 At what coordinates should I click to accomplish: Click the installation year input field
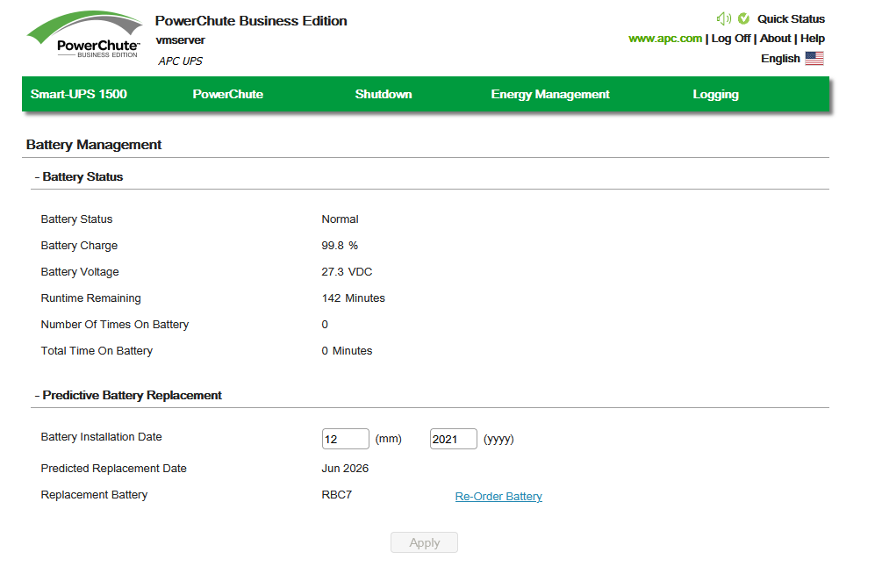453,439
